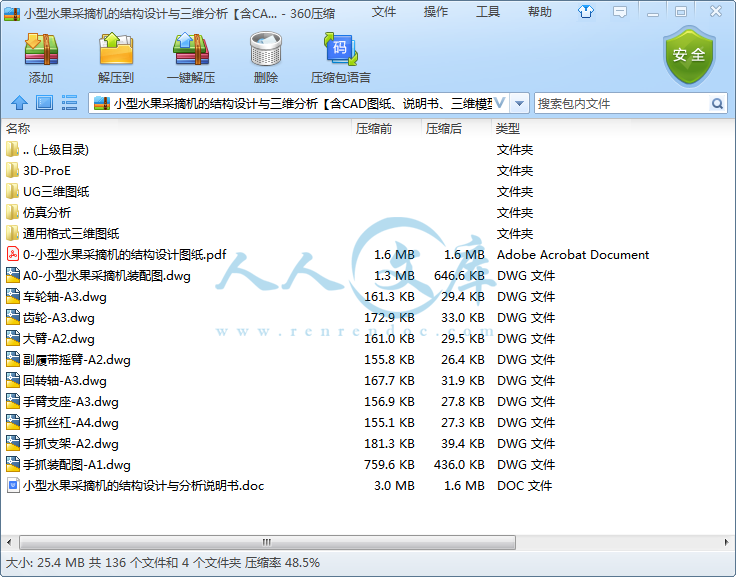The width and height of the screenshot is (736, 577).
Task: Click the 删除 (Delete) trash icon
Action: tap(266, 49)
